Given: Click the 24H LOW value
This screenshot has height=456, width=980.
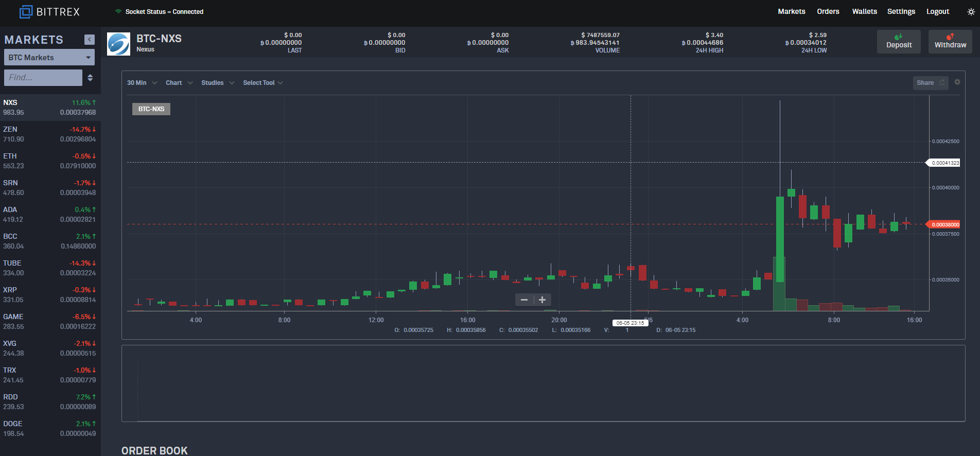Looking at the screenshot, I should pyautogui.click(x=806, y=43).
